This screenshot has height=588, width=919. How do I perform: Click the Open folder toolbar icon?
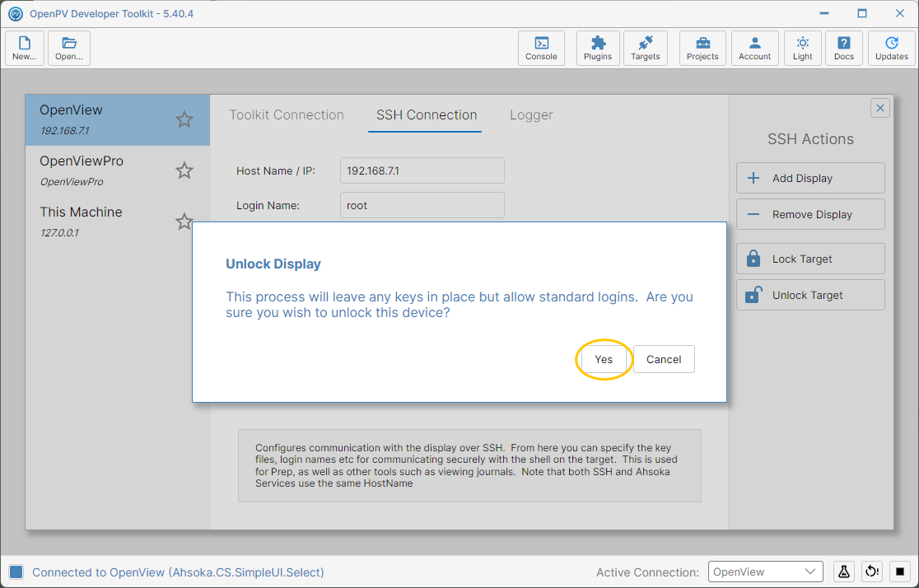tap(69, 48)
